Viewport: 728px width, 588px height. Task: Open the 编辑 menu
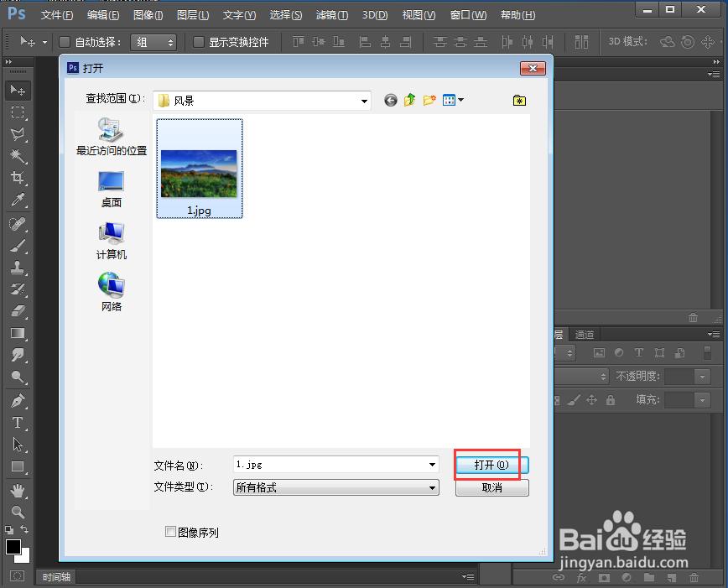(x=103, y=15)
